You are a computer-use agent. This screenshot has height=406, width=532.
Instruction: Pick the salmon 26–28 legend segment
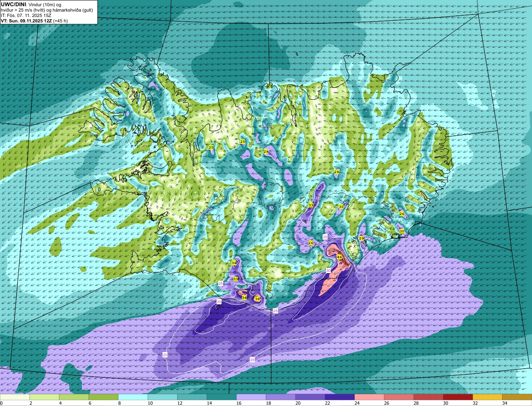[x=399, y=397]
